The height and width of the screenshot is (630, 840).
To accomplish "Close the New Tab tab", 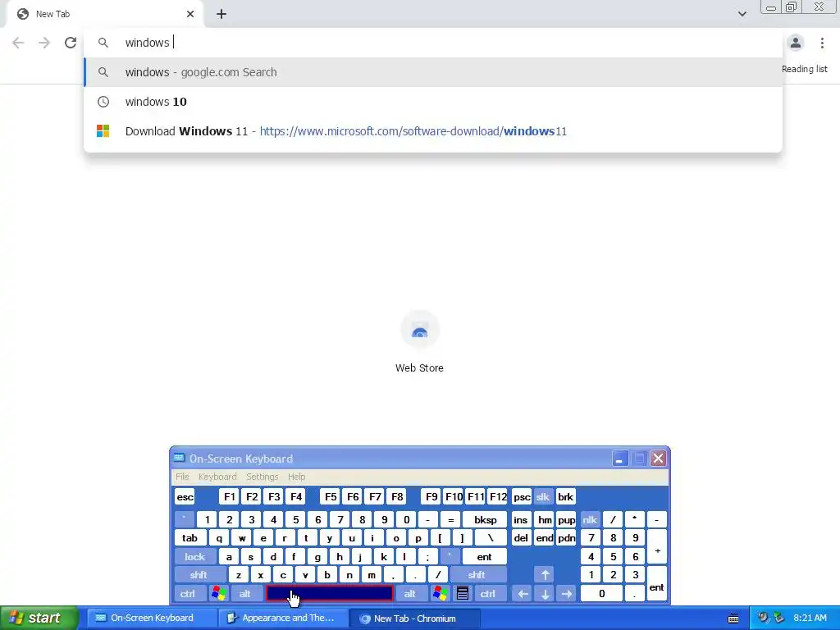I will 190,14.
